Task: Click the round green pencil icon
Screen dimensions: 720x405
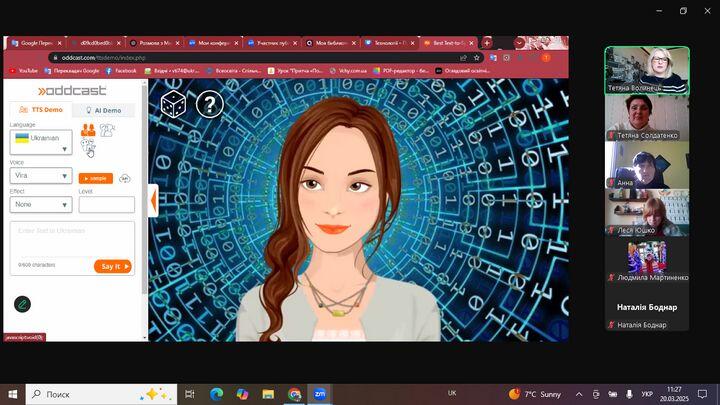Action: point(22,304)
